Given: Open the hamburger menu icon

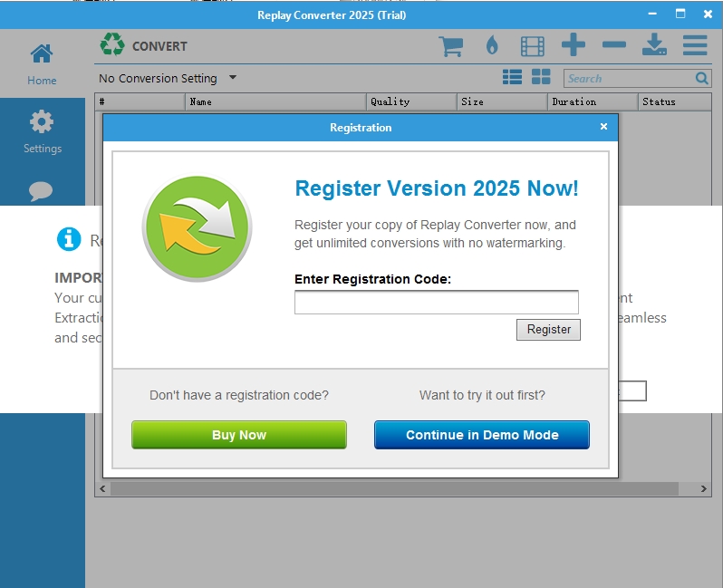Looking at the screenshot, I should point(695,45).
